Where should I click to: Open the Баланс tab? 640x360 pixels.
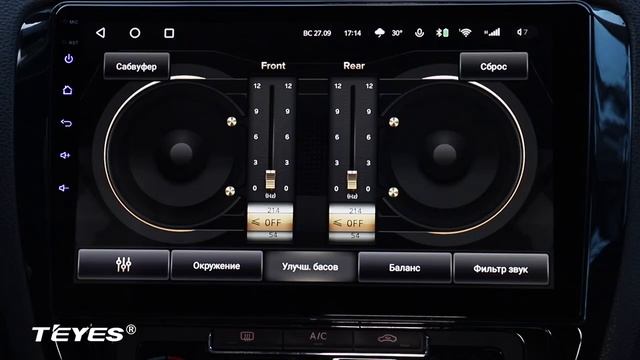point(404,268)
